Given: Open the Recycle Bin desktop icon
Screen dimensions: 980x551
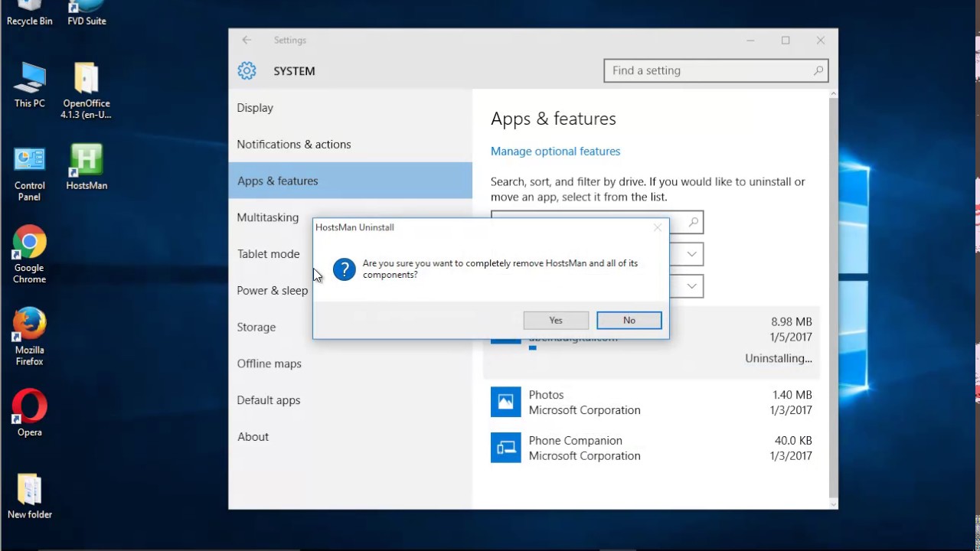Looking at the screenshot, I should pyautogui.click(x=29, y=13).
